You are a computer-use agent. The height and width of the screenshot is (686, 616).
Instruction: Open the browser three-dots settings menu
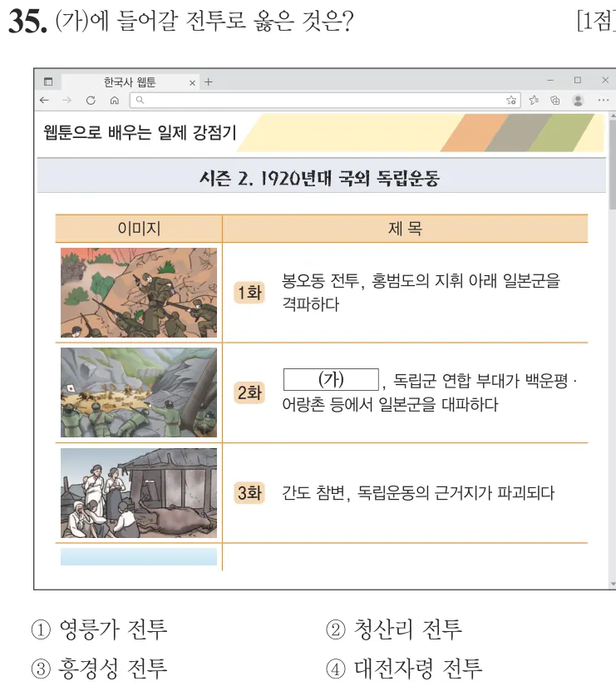click(604, 100)
